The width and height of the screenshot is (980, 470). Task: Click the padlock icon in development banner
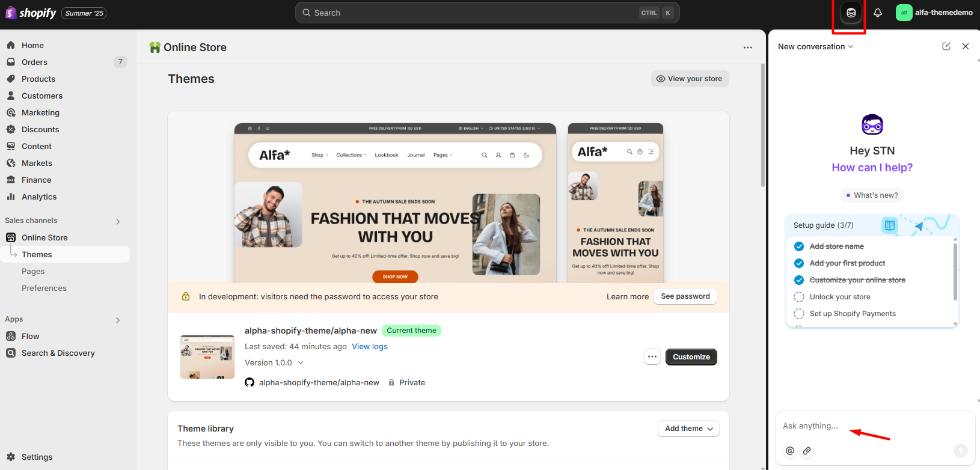coord(186,296)
